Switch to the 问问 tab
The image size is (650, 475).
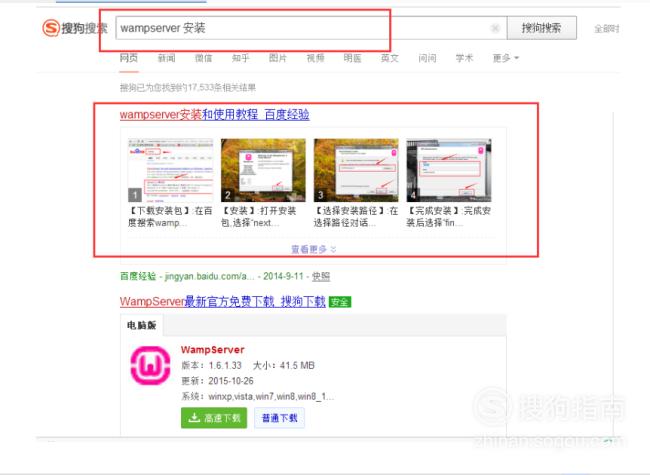(427, 58)
